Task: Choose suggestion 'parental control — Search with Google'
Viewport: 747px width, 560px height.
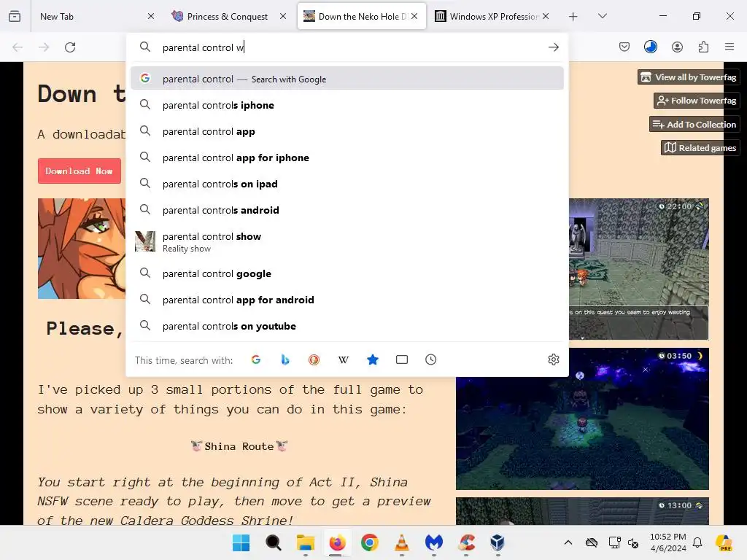Action: point(347,79)
